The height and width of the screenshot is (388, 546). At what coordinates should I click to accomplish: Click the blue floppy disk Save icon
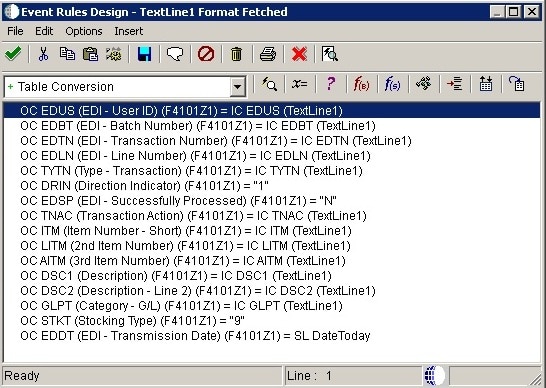click(x=144, y=54)
